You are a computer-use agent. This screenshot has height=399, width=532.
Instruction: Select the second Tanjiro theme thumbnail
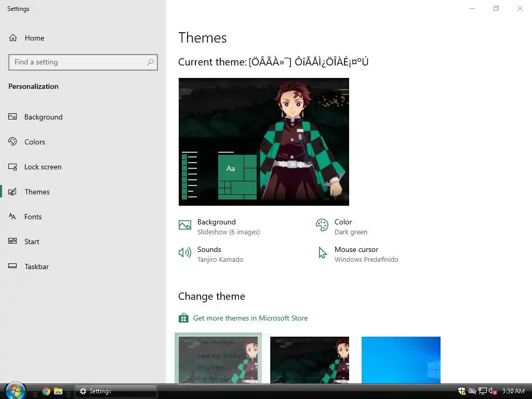pyautogui.click(x=310, y=360)
